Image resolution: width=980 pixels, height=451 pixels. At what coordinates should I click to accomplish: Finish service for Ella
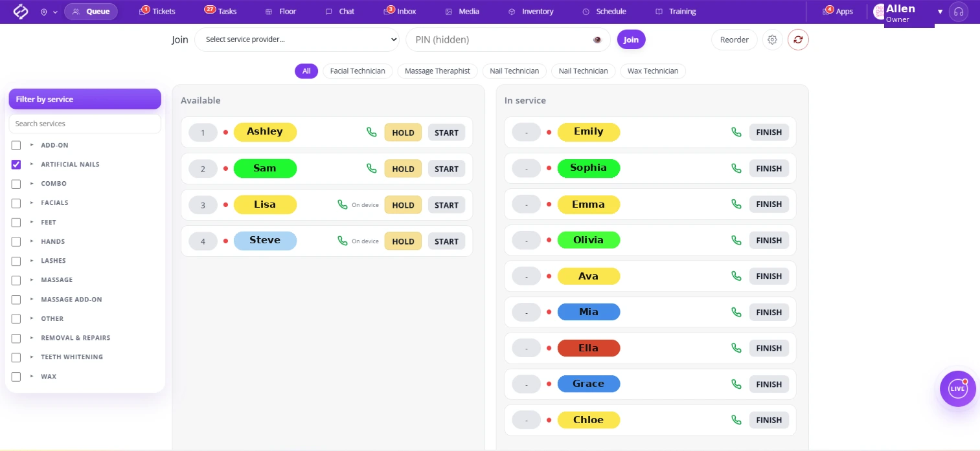[769, 348]
